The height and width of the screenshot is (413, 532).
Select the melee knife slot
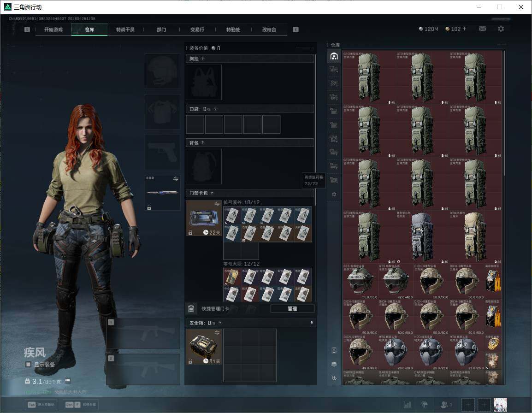pyautogui.click(x=163, y=193)
